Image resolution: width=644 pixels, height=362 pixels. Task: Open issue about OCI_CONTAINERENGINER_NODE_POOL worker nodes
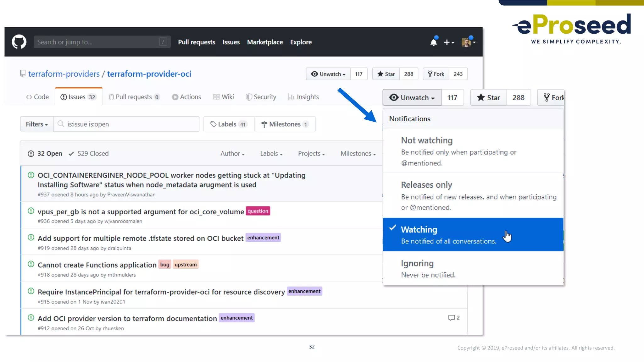click(x=171, y=180)
